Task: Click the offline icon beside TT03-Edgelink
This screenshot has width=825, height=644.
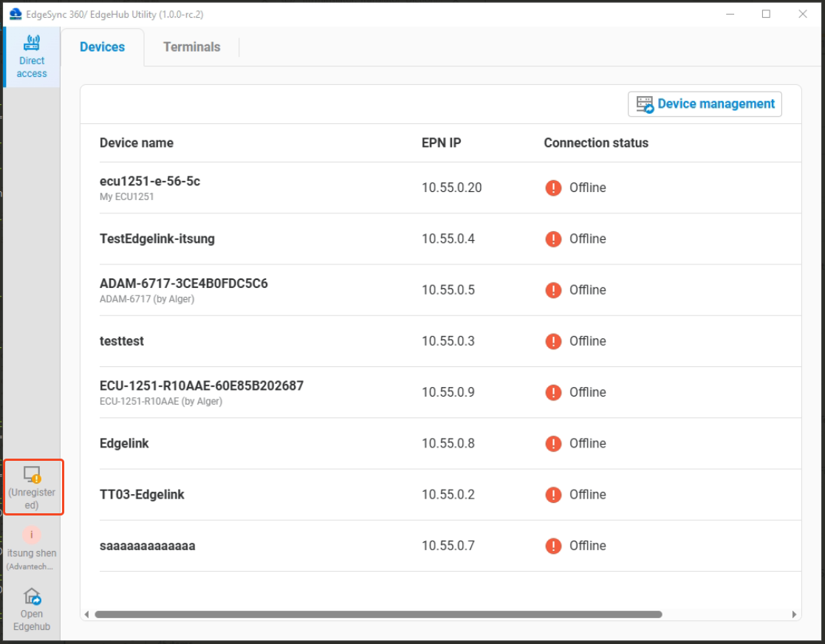Action: point(552,495)
